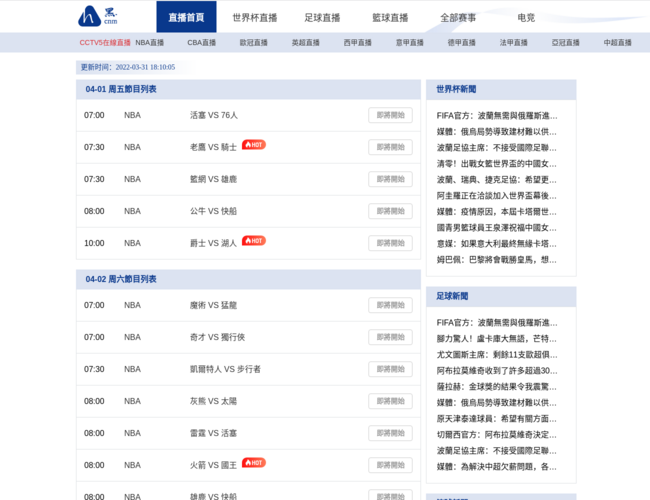Open 意甲直播 link

[410, 43]
